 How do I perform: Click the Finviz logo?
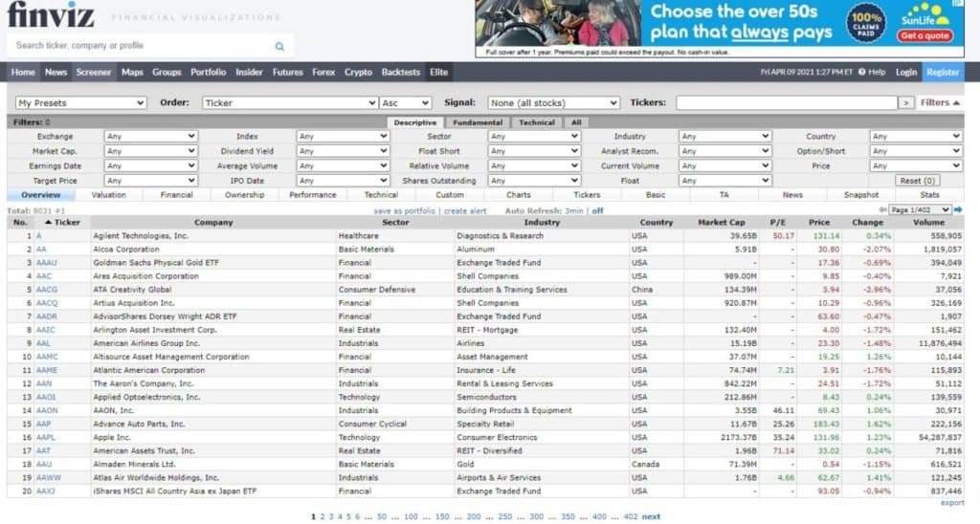pos(51,14)
